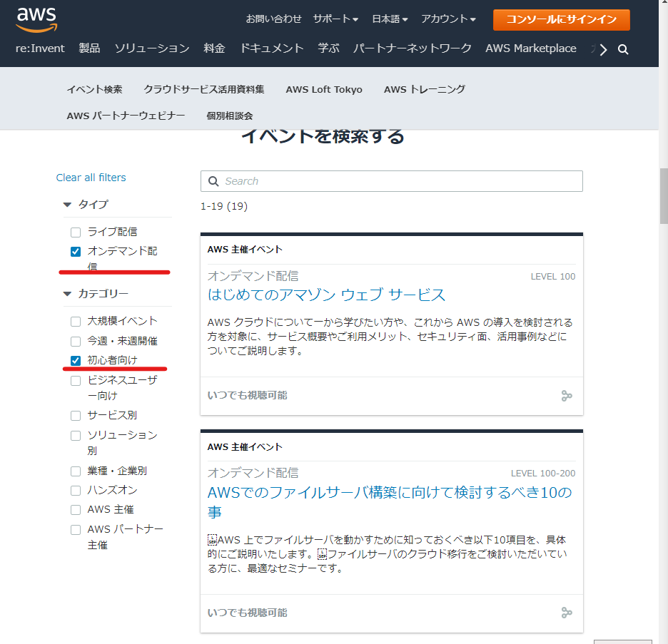Open the re:Invent menu item
Screen dimensions: 668x644
(x=40, y=48)
